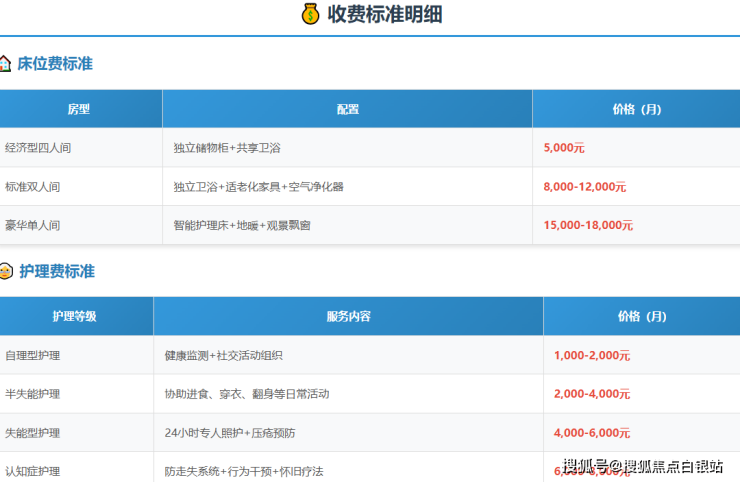
Task: Select the 护理费标准 section heading
Action: (57, 271)
